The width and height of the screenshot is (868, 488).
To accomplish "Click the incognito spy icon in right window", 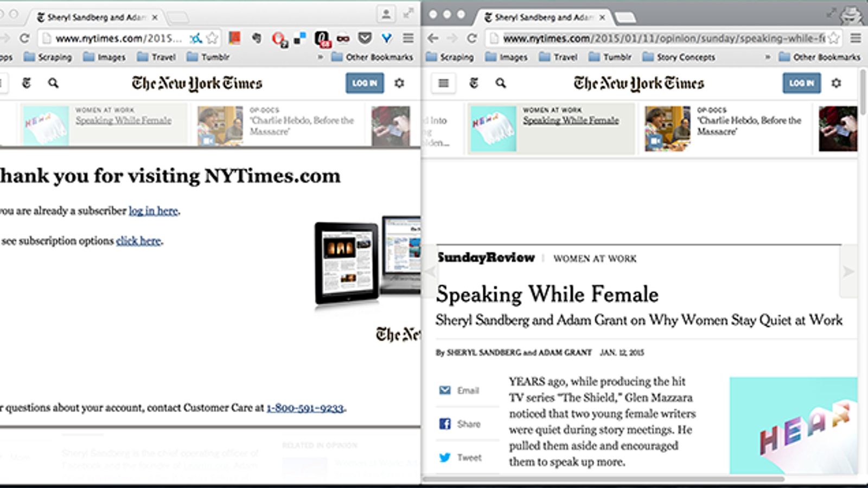I will [851, 15].
